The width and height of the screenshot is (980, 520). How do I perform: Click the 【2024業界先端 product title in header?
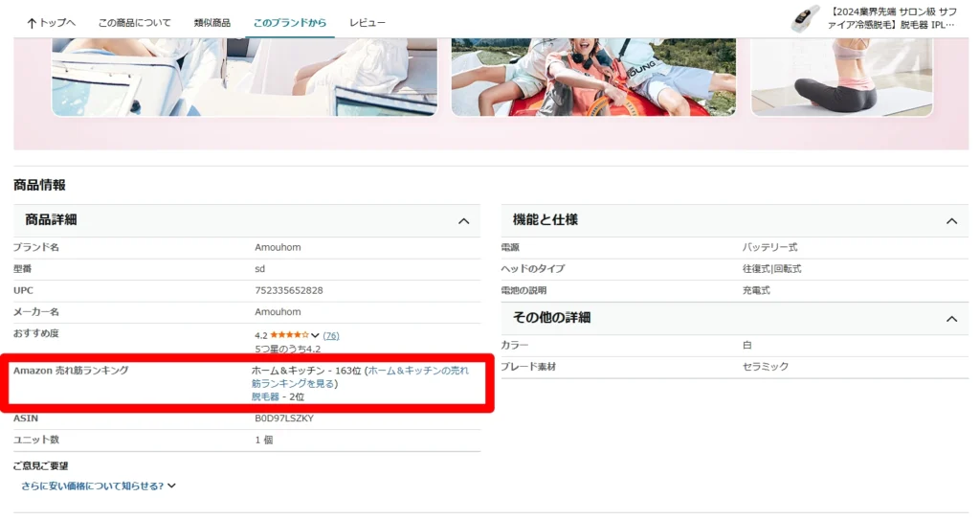coord(892,19)
